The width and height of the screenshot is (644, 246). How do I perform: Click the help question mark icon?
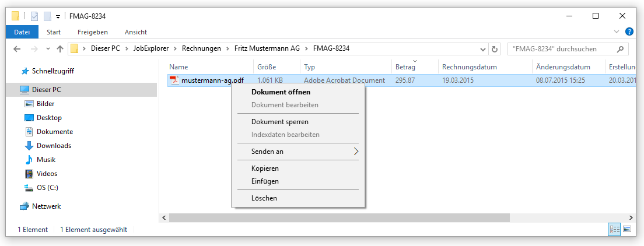(629, 31)
